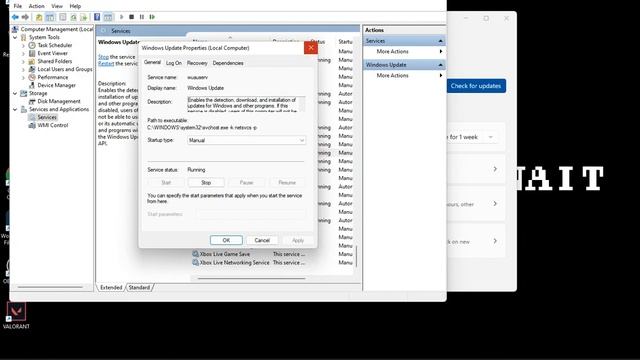Collapse the Storage tree node

[16, 93]
